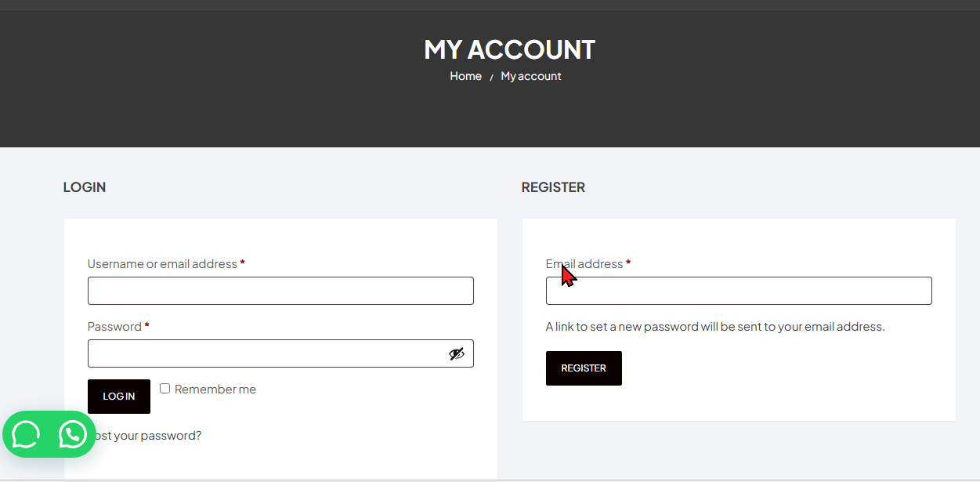
Task: Click the green chat bubble icon
Action: pos(26,434)
